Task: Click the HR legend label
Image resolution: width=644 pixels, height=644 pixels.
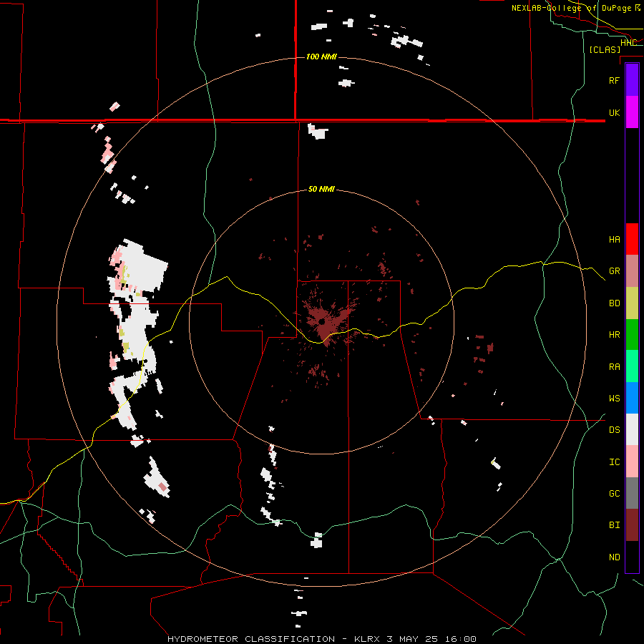Action: click(614, 335)
